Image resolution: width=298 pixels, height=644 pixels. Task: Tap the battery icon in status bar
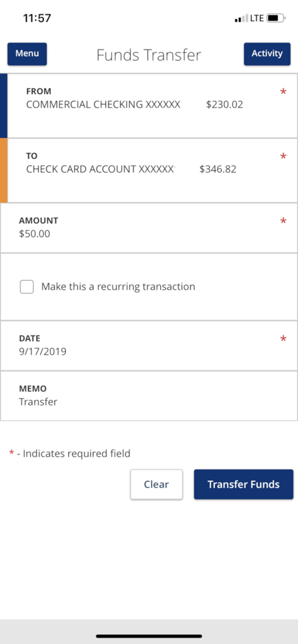point(276,19)
